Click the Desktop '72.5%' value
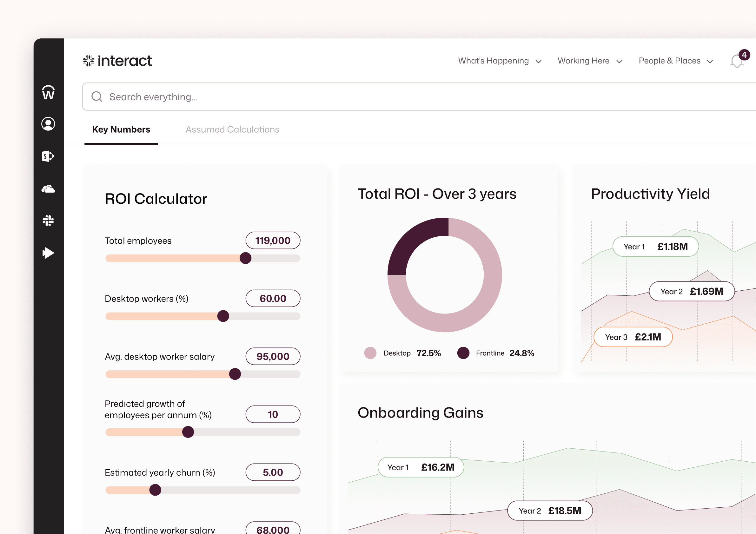 click(x=429, y=353)
